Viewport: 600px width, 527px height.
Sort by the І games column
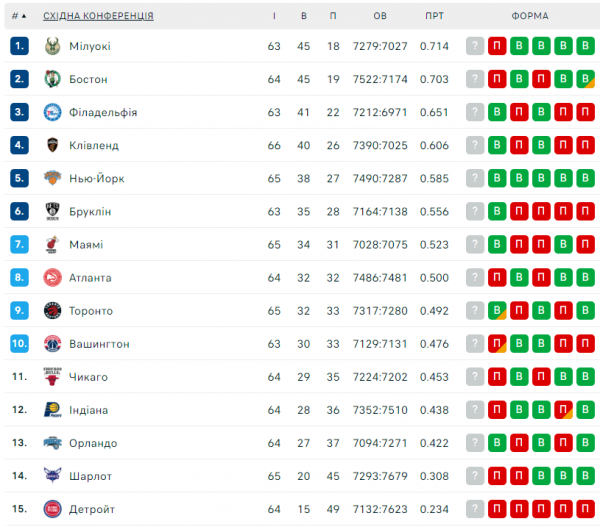point(274,16)
